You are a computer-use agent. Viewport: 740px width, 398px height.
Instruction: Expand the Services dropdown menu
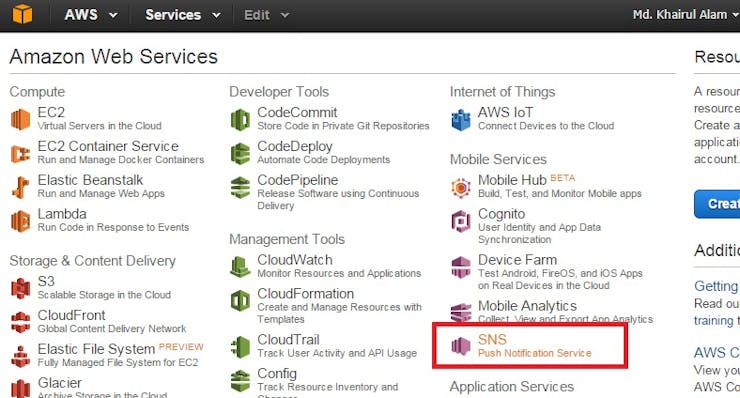183,15
